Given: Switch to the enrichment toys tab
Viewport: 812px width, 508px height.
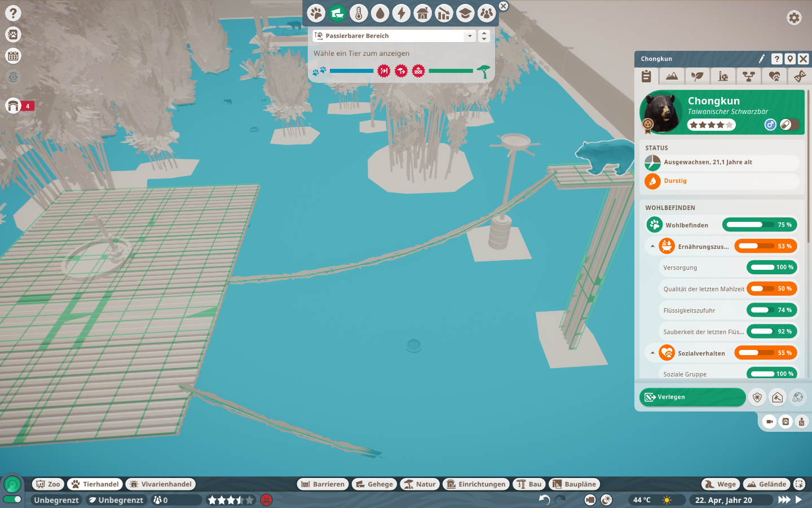Looking at the screenshot, I should click(x=723, y=76).
